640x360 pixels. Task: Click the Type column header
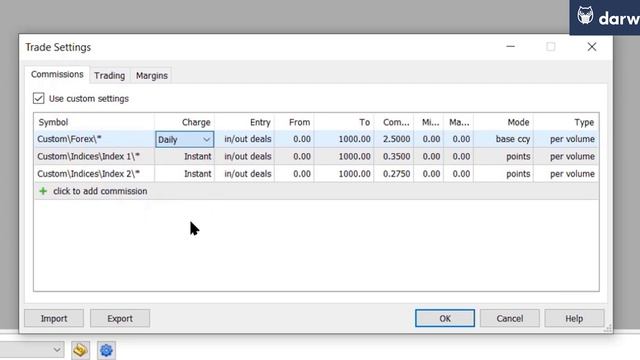(567, 122)
